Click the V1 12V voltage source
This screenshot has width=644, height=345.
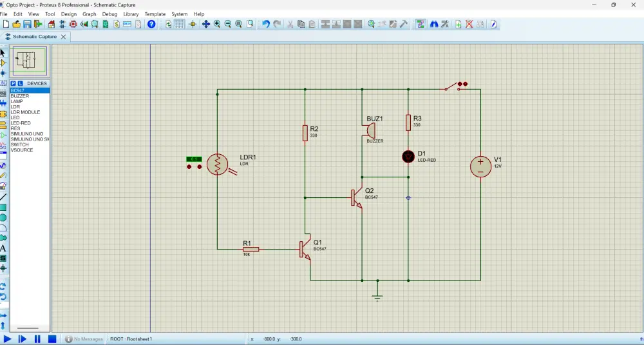tap(480, 166)
